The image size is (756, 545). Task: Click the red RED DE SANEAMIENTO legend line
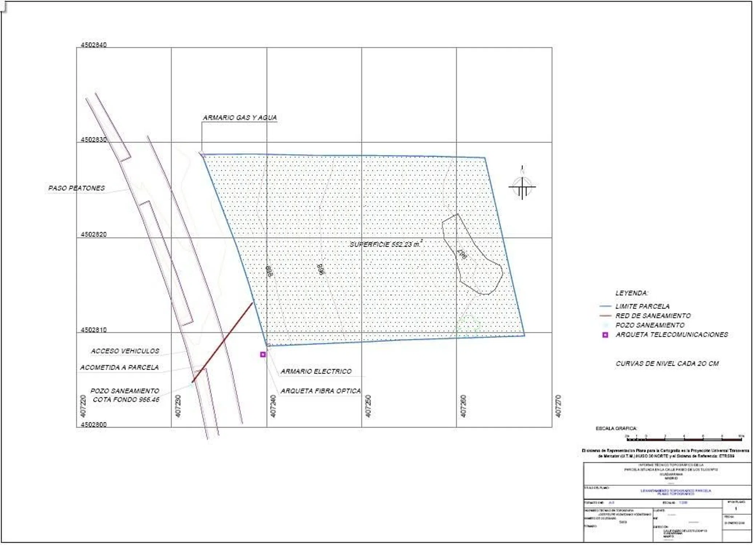coord(605,316)
